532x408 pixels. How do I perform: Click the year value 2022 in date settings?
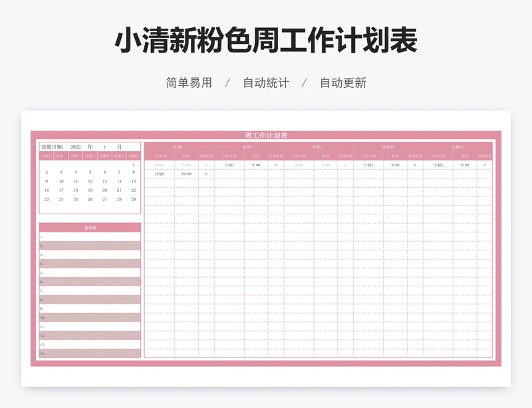click(x=75, y=147)
